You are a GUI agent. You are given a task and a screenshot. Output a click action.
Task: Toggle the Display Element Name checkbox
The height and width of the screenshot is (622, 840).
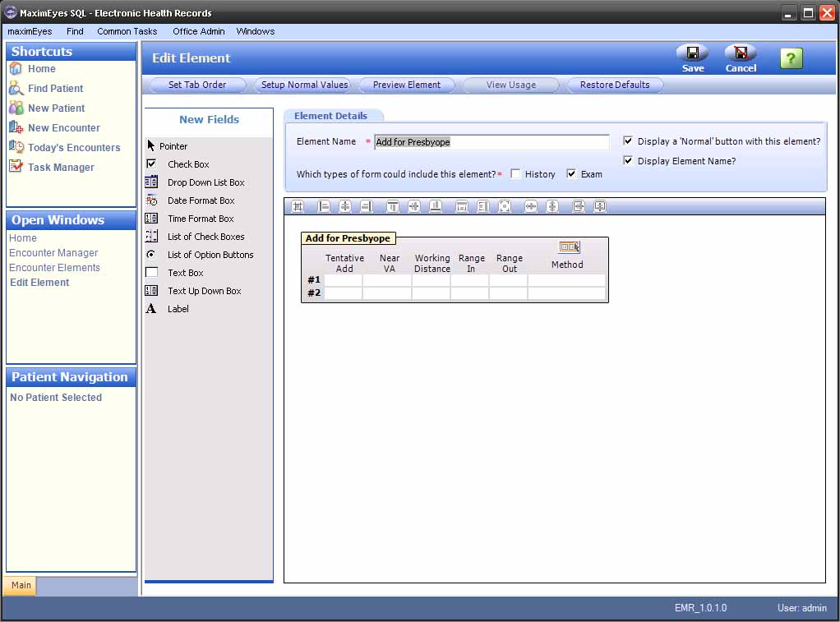(628, 160)
